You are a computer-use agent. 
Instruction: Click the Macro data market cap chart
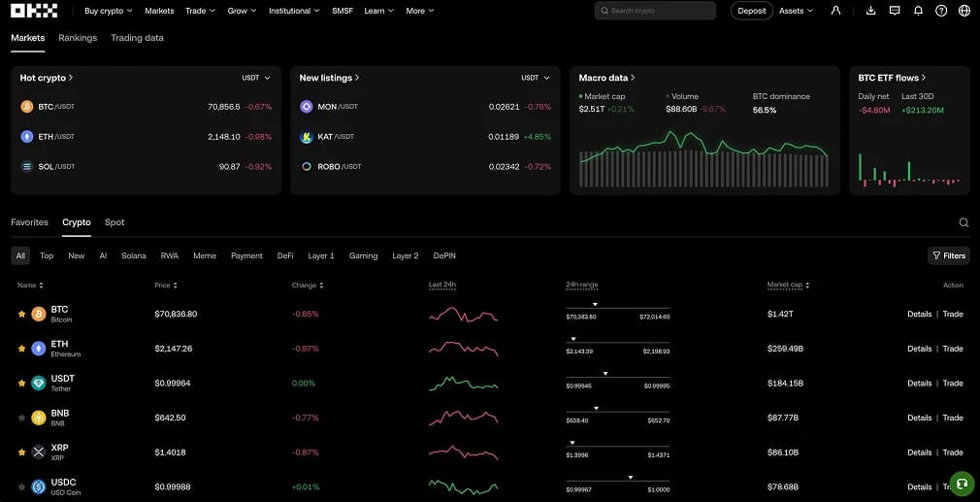click(x=704, y=158)
